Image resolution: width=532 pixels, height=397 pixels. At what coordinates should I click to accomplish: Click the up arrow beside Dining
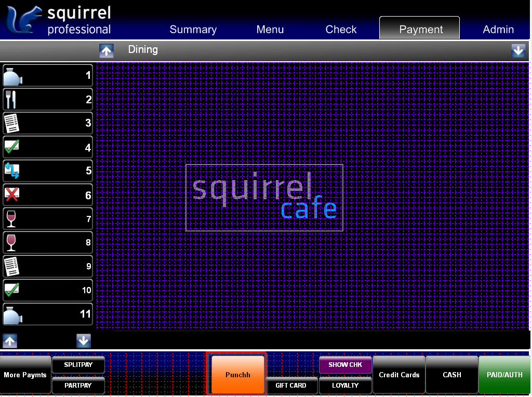[107, 51]
